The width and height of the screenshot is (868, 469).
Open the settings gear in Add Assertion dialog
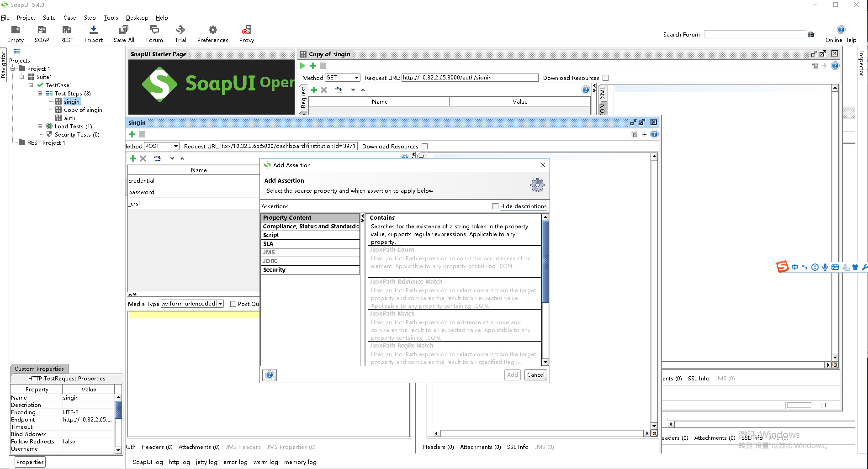point(537,185)
